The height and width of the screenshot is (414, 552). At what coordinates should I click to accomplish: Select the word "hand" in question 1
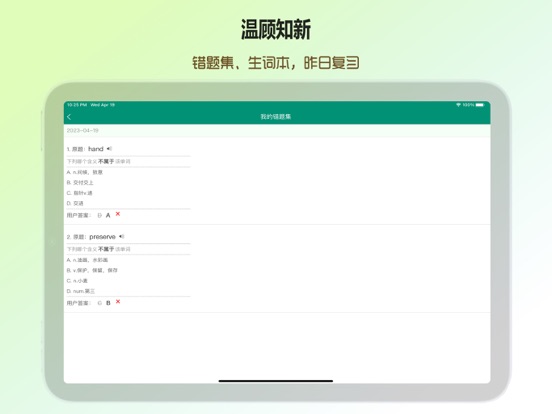[96, 149]
